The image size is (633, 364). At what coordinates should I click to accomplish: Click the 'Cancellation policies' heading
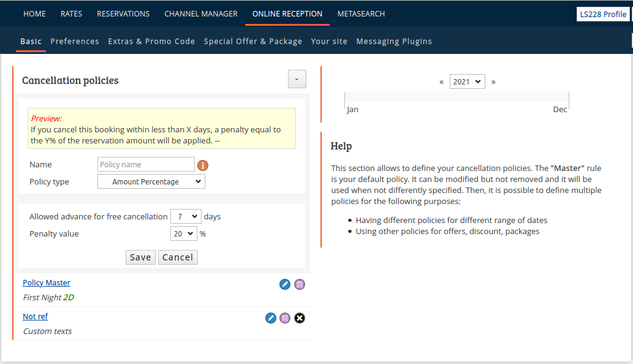click(70, 80)
